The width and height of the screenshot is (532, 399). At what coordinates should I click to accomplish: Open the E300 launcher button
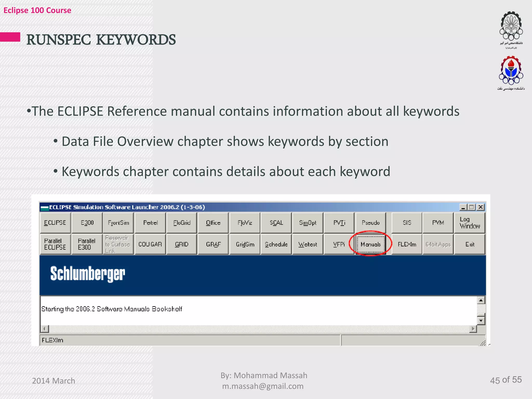pyautogui.click(x=87, y=223)
